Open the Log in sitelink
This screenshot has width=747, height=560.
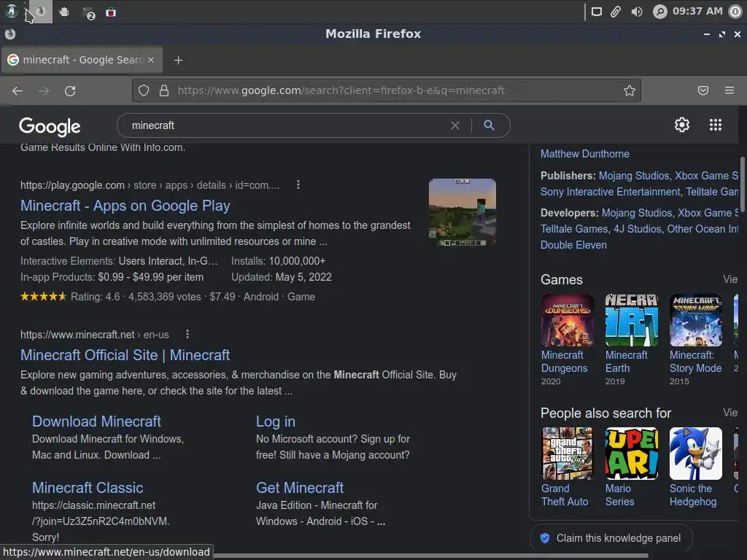(276, 421)
